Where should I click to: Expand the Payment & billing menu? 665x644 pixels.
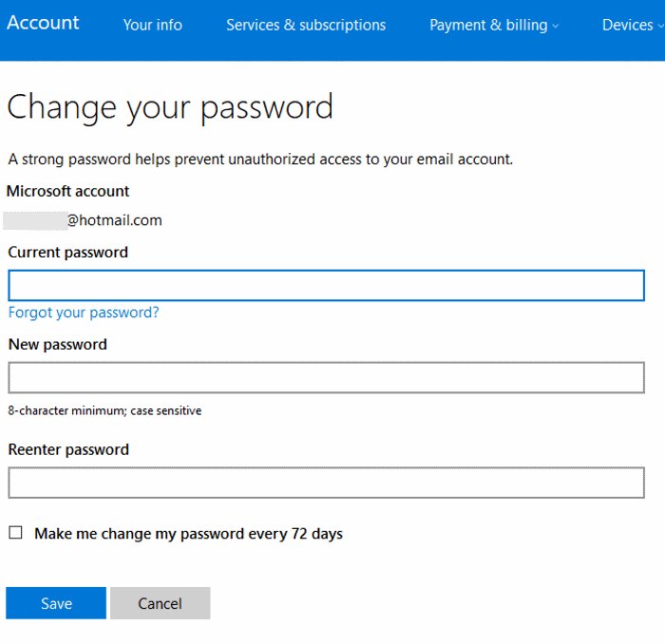click(x=494, y=25)
